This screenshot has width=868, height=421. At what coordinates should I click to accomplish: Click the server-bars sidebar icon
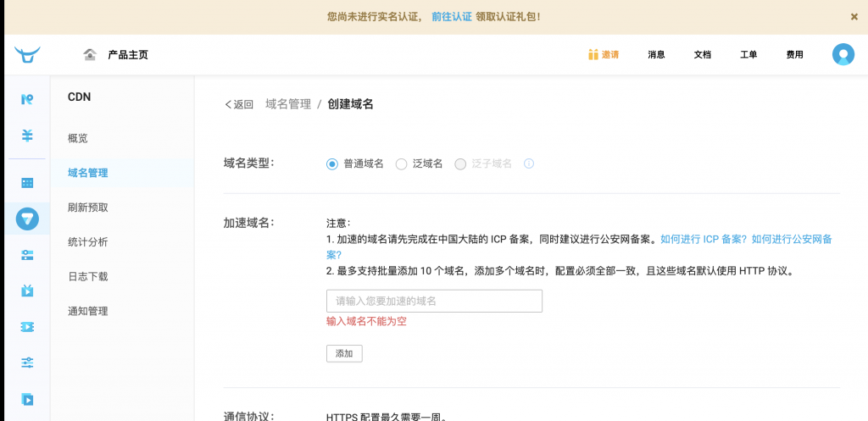27,254
